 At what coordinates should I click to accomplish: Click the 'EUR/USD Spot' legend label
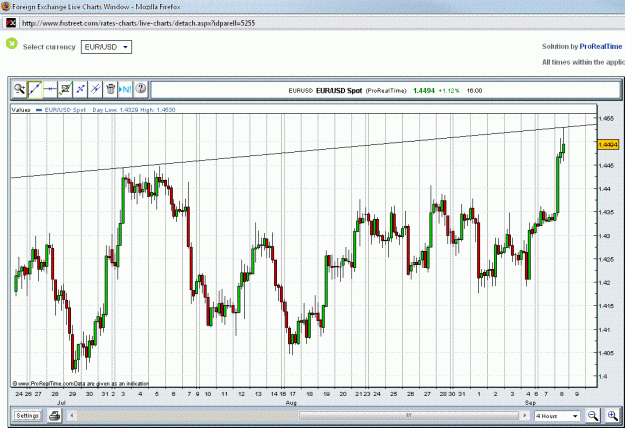[65, 110]
